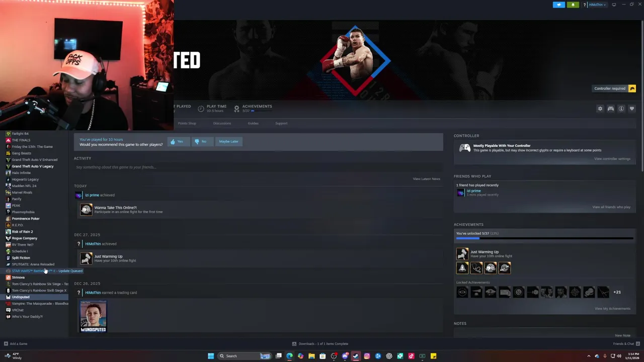Viewport: 644px width, 362px height.
Task: Open Sticky Notes from the taskbar
Action: [x=433, y=356]
